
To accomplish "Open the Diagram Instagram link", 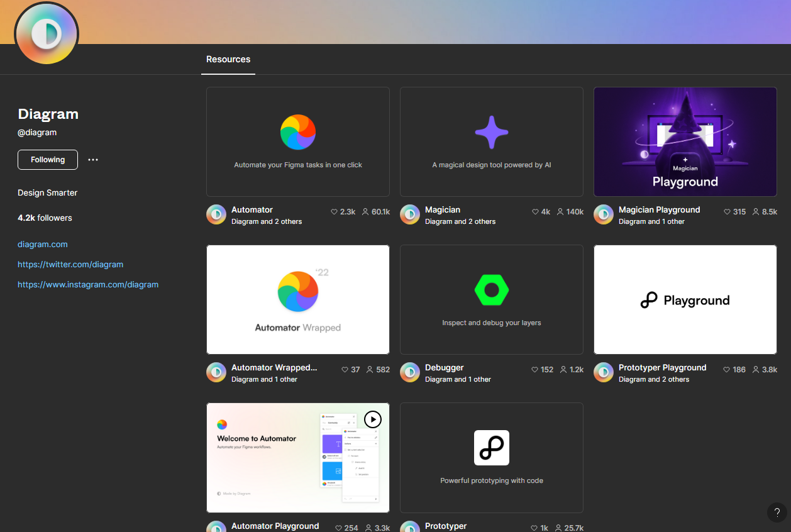I will 88,284.
